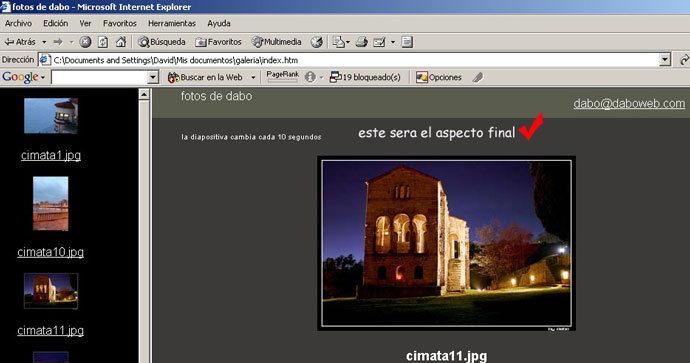
Task: Click the Opciones button on Google toolbar
Action: 439,77
